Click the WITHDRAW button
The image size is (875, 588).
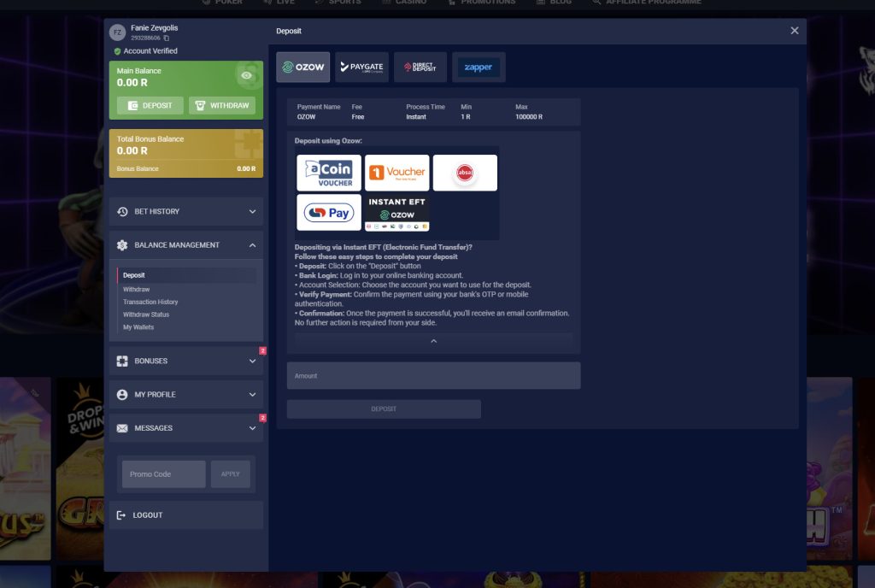point(222,105)
